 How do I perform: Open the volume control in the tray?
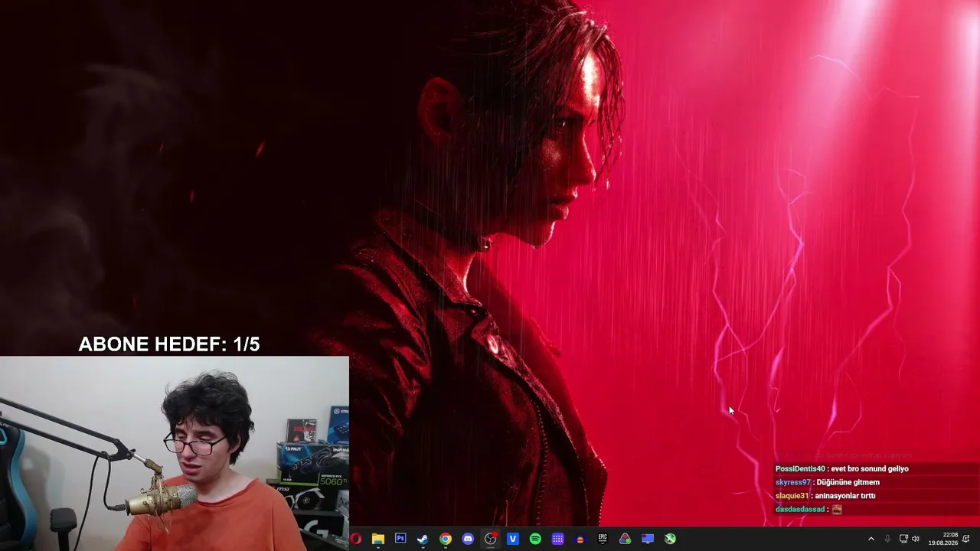pyautogui.click(x=916, y=539)
